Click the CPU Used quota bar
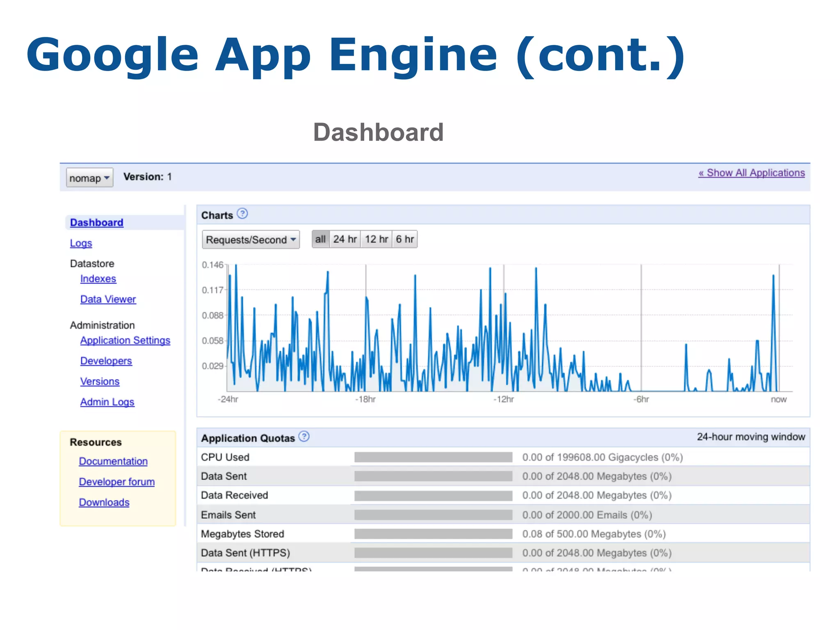 pyautogui.click(x=433, y=457)
